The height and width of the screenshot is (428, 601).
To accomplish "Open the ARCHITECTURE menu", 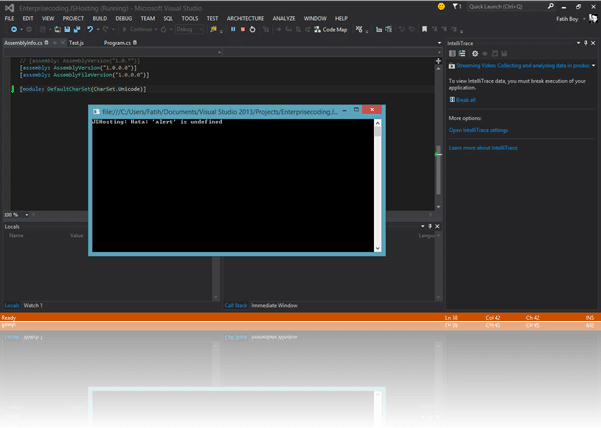I will 245,18.
